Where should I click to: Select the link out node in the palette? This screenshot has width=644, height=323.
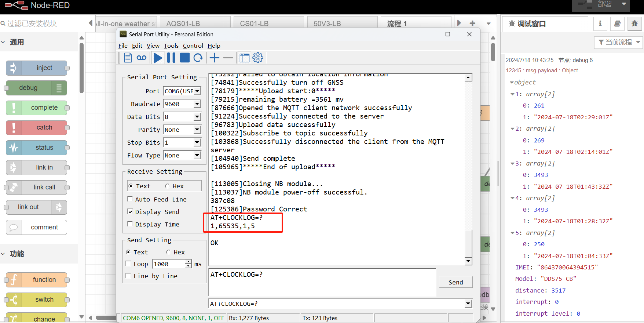(x=37, y=207)
